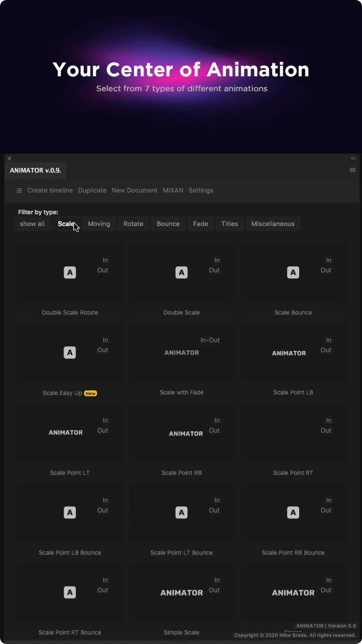Close the Animator panel with X icon

9,159
